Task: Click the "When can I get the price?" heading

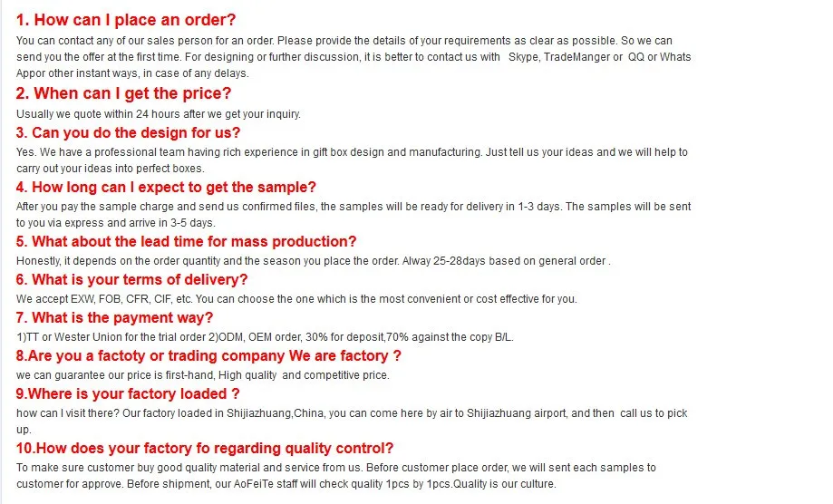Action: 124,93
